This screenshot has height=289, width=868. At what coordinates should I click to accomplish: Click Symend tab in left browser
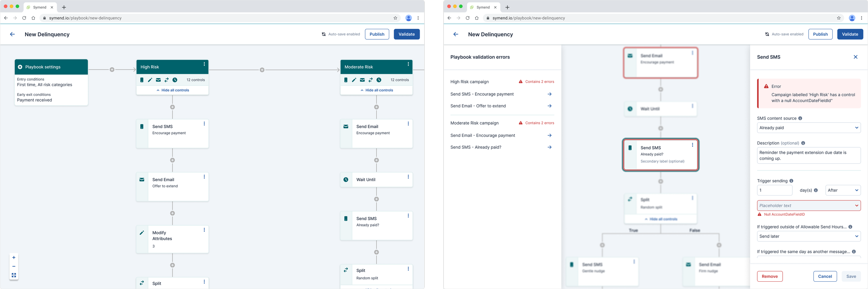click(x=40, y=7)
